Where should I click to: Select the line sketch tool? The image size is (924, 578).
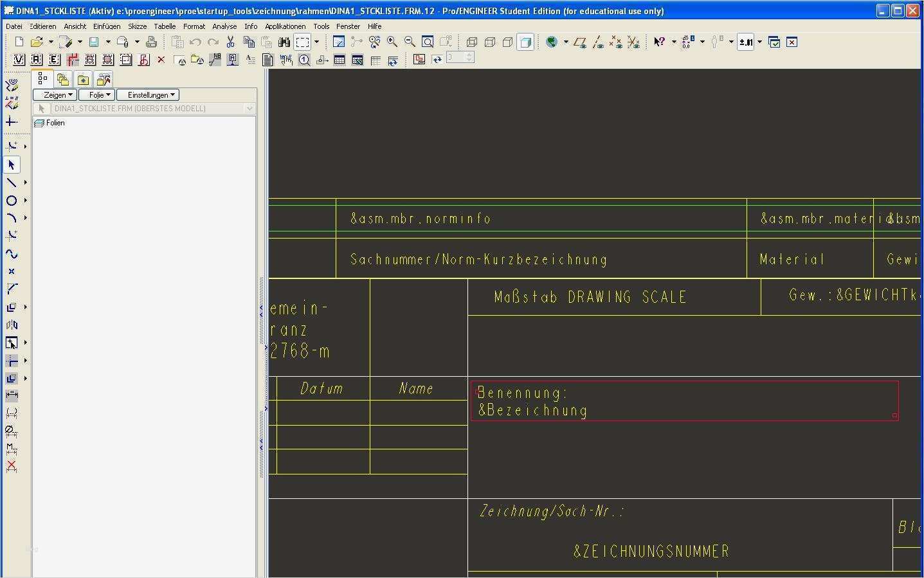tap(12, 183)
